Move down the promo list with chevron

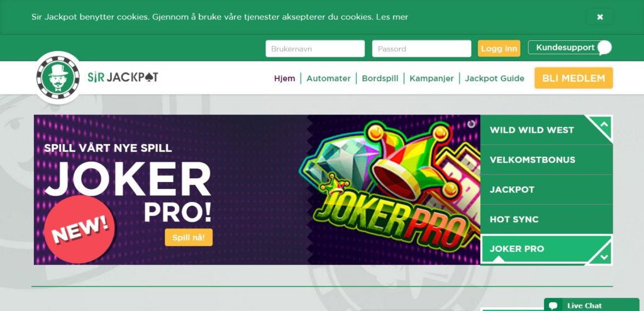point(603,257)
